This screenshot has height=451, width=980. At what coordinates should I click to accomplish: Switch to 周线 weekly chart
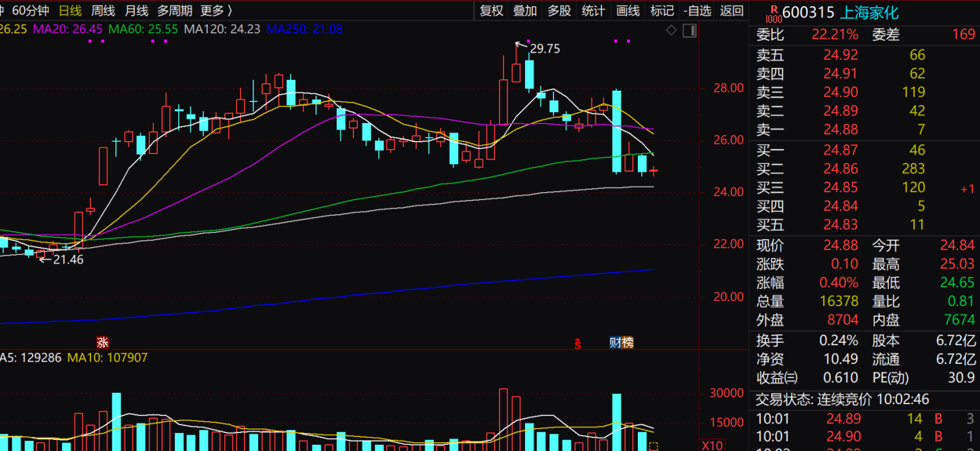103,10
